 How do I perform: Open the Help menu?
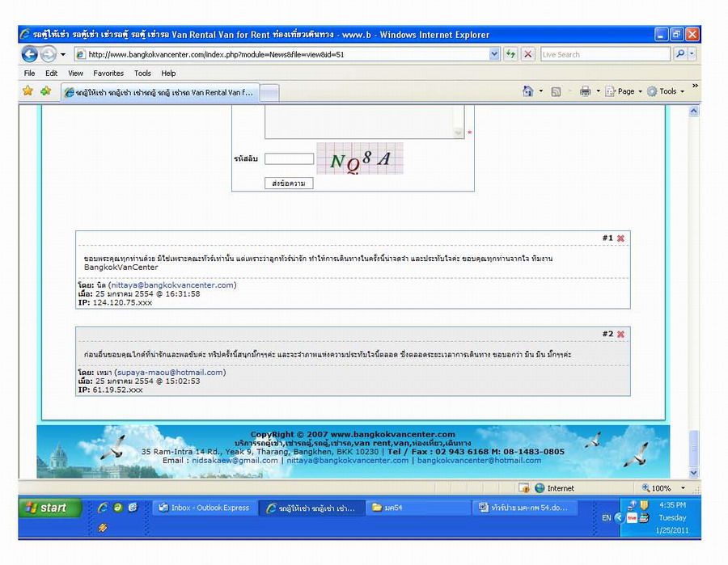[x=168, y=74]
